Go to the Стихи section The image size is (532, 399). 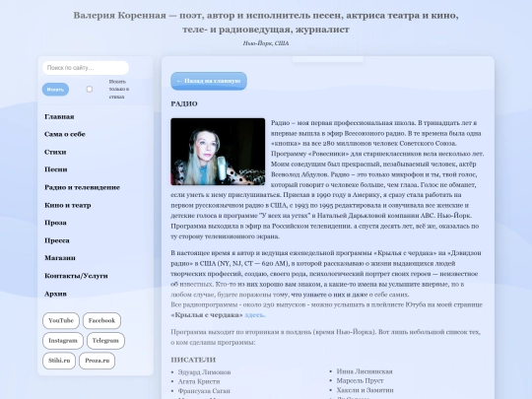55,152
